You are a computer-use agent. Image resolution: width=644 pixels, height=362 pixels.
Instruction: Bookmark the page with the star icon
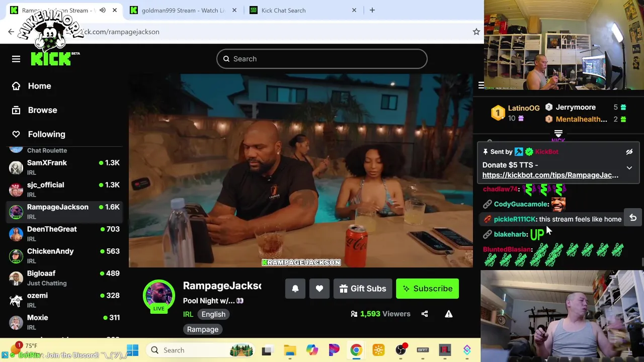[476, 32]
